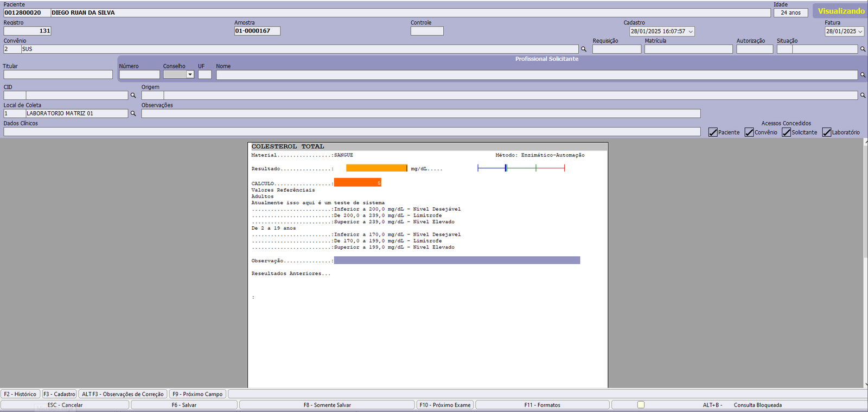Image resolution: width=868 pixels, height=412 pixels.
Task: Expand the Cadastro date dropdown
Action: [x=691, y=31]
